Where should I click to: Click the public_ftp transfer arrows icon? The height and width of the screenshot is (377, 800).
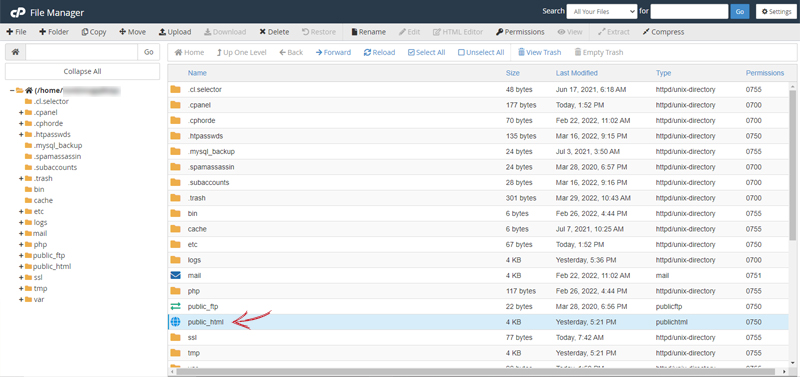click(x=176, y=307)
